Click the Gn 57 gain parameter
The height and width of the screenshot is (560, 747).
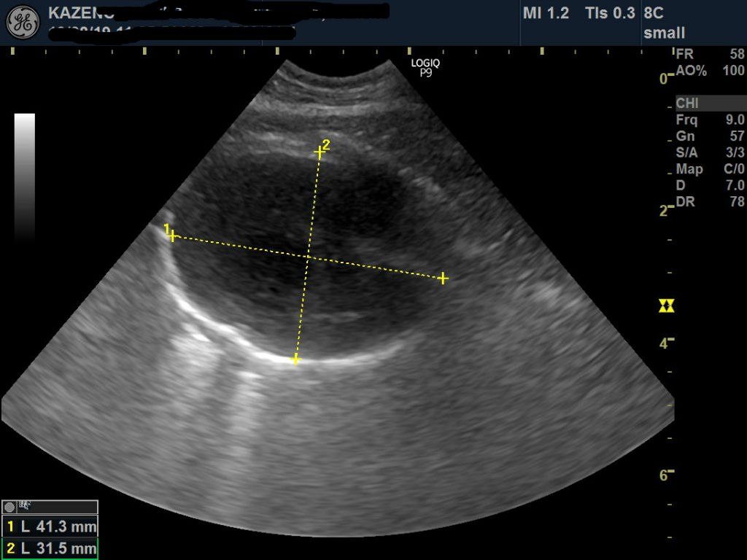(710, 136)
